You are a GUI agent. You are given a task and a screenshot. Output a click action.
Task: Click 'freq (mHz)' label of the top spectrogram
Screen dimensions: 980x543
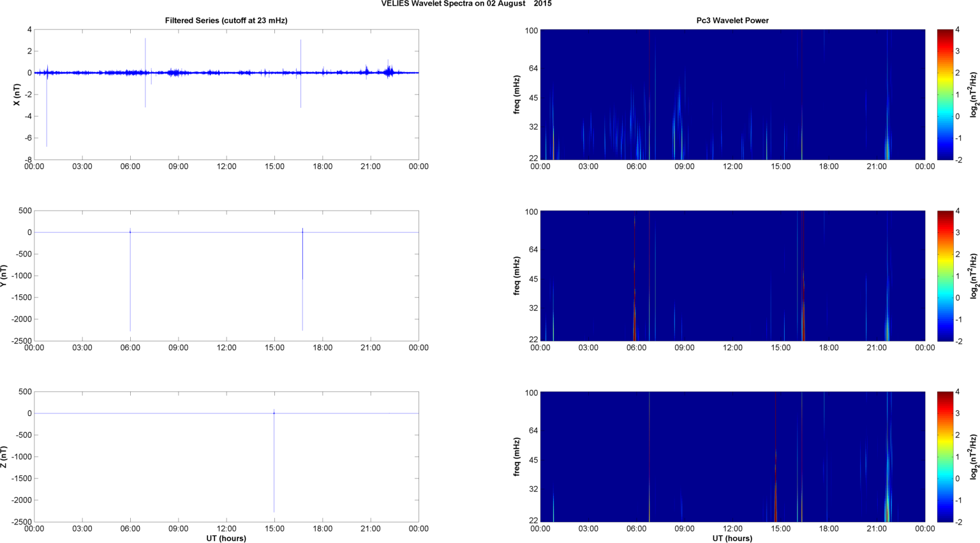click(x=517, y=94)
